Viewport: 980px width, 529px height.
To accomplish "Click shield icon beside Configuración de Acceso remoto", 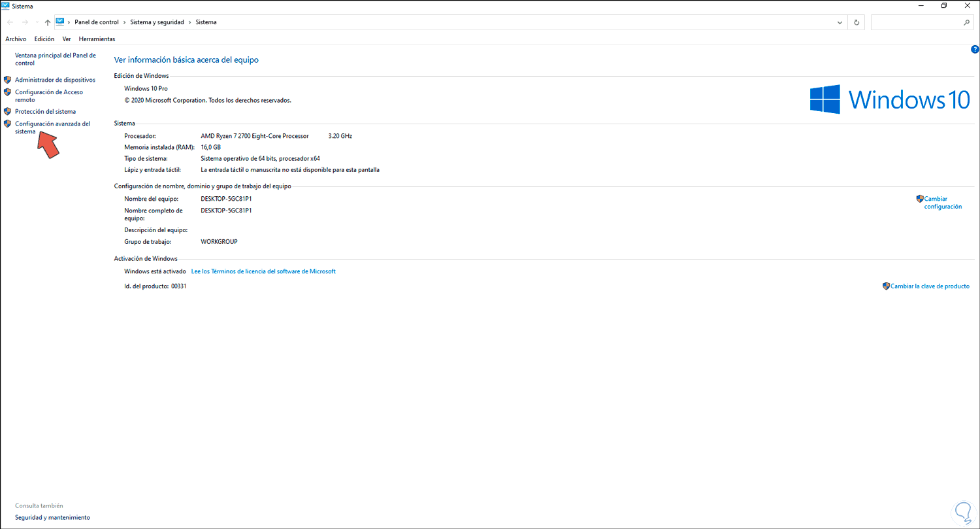I will coord(8,92).
